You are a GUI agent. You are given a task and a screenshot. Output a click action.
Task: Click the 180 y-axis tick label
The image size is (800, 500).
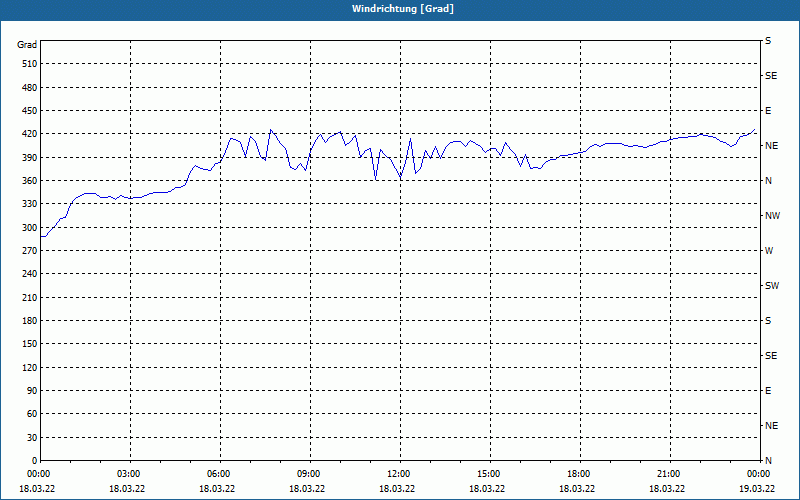[x=30, y=321]
